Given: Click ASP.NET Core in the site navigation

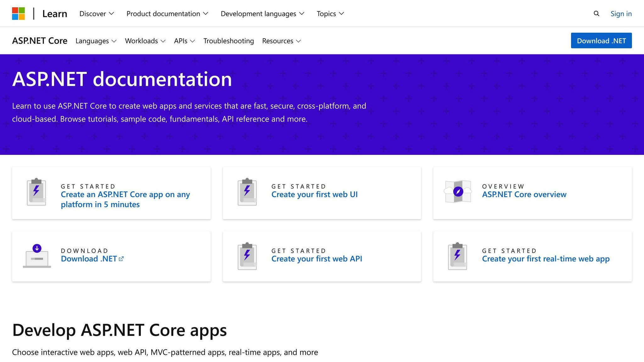Looking at the screenshot, I should (x=40, y=41).
